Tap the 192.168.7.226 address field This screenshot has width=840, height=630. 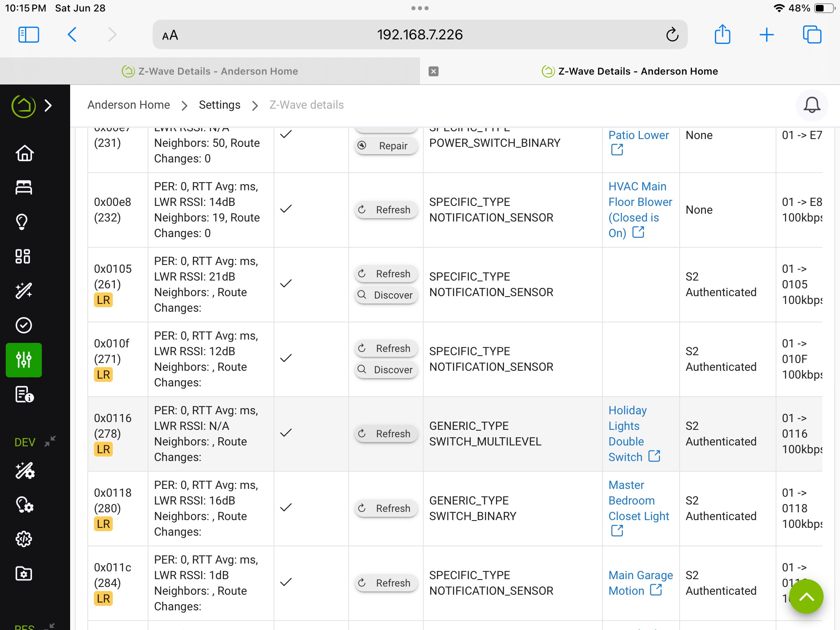point(420,35)
